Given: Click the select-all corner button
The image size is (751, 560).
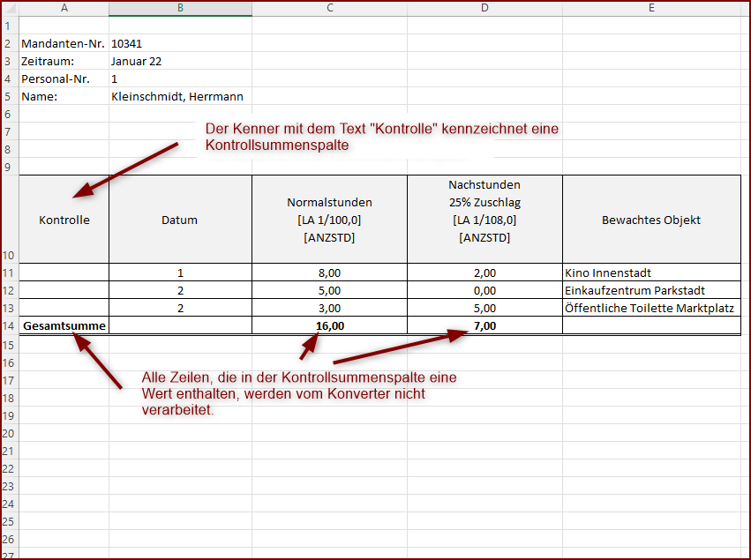Looking at the screenshot, I should click(x=8, y=8).
